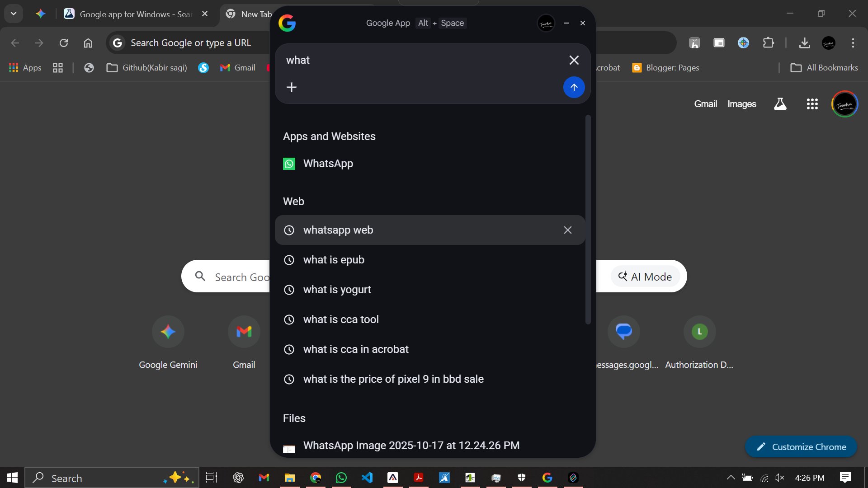The height and width of the screenshot is (488, 868).
Task: Open Chrome downloads icon
Action: tap(804, 43)
